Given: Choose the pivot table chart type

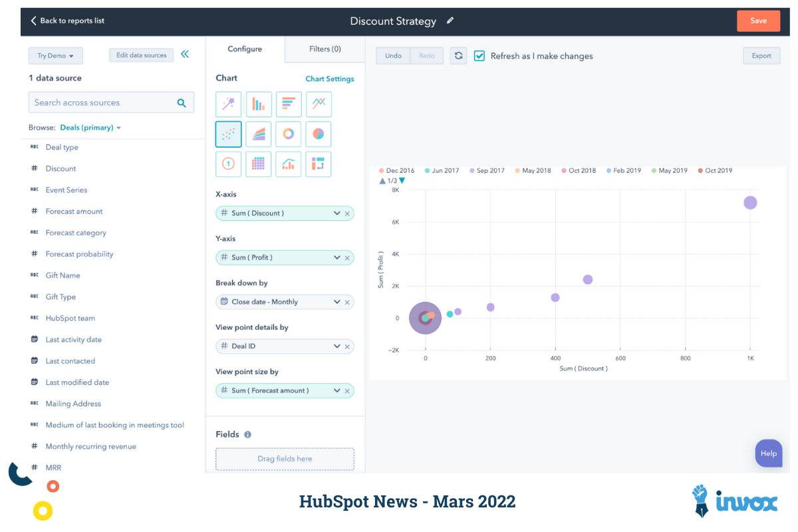Looking at the screenshot, I should (x=319, y=164).
